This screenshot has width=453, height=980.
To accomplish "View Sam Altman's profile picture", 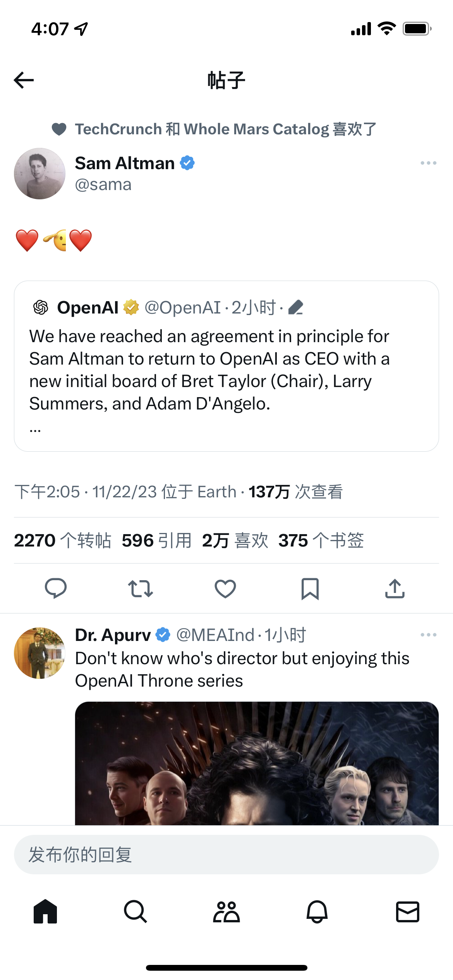I will tap(39, 174).
